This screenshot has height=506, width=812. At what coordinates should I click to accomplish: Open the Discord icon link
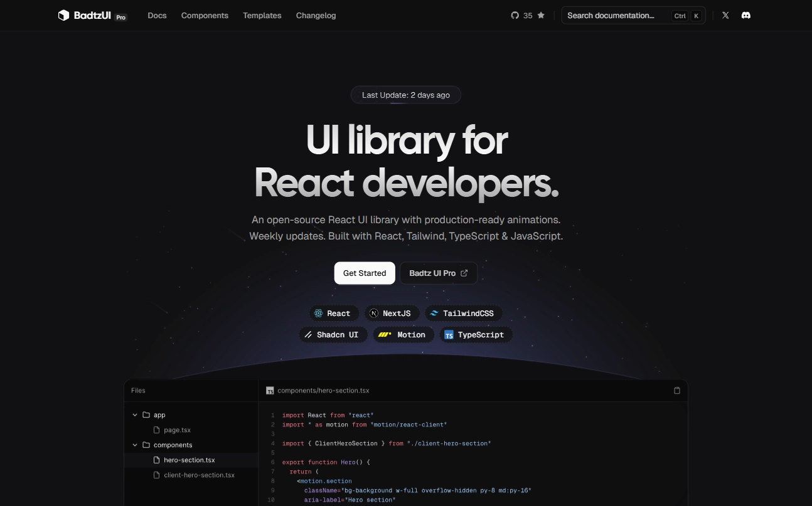(x=746, y=16)
